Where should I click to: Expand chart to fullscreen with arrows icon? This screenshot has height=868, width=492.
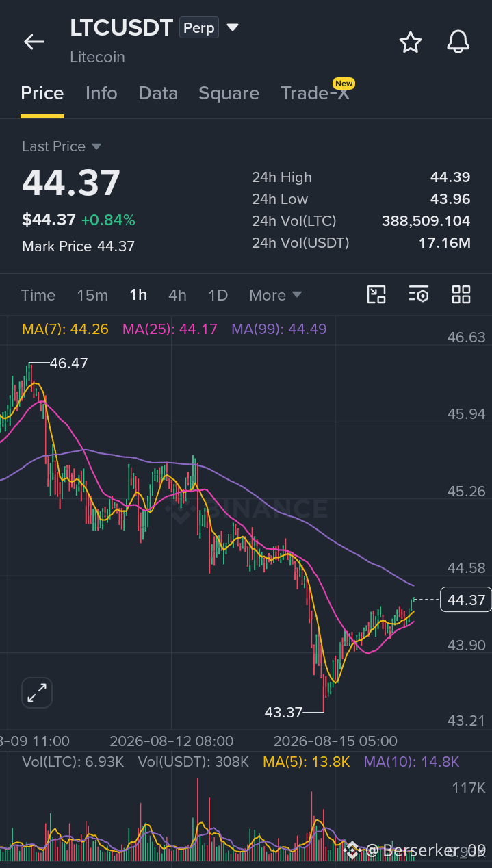[36, 693]
